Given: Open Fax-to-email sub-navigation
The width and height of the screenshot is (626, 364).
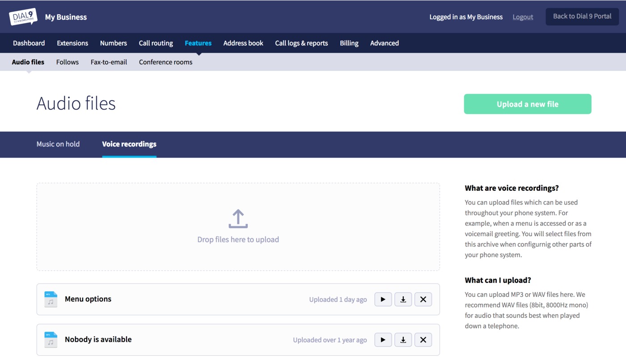Looking at the screenshot, I should click(x=109, y=62).
